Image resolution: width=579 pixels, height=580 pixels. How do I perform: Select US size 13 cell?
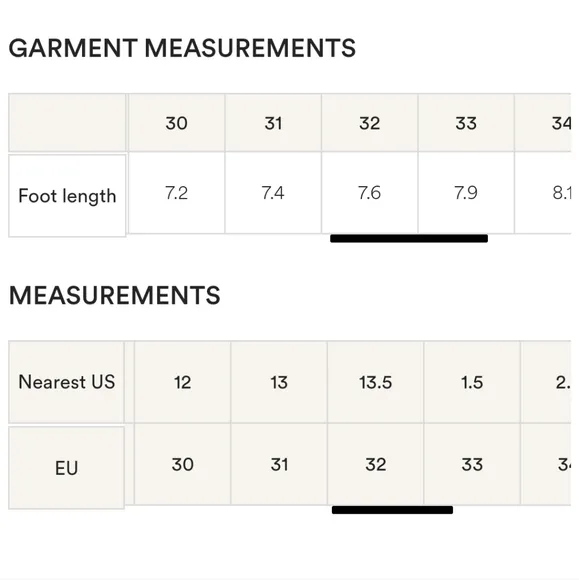pyautogui.click(x=279, y=382)
